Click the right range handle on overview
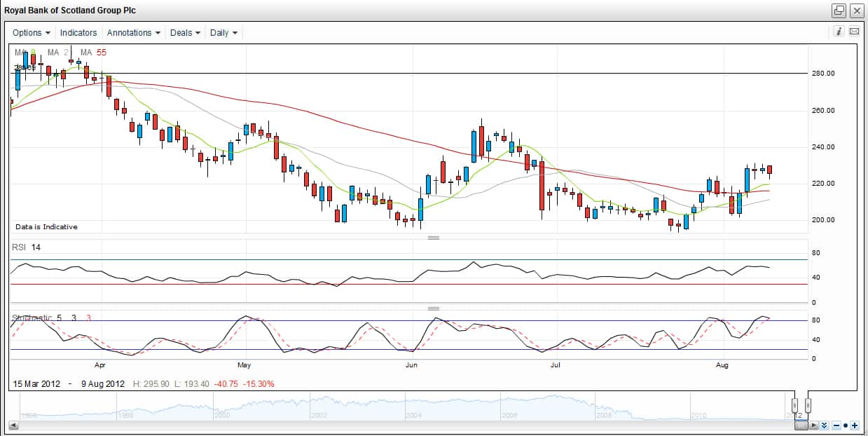This screenshot has width=868, height=436. pos(808,405)
